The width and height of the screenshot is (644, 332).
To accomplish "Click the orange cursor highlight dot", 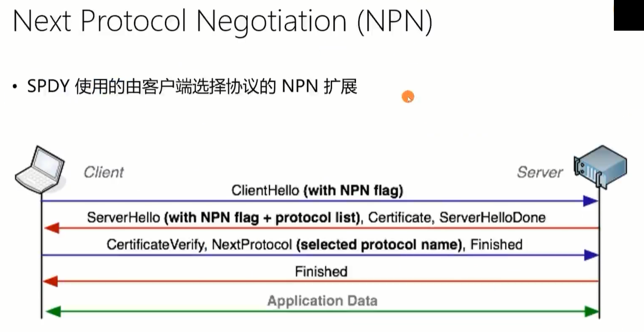I will click(407, 97).
